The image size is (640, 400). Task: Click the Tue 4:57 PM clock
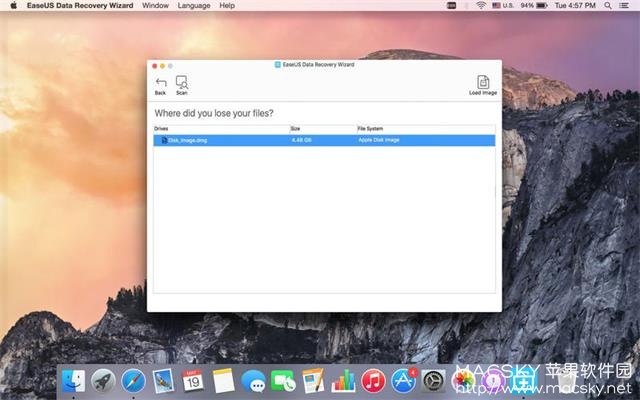point(575,5)
